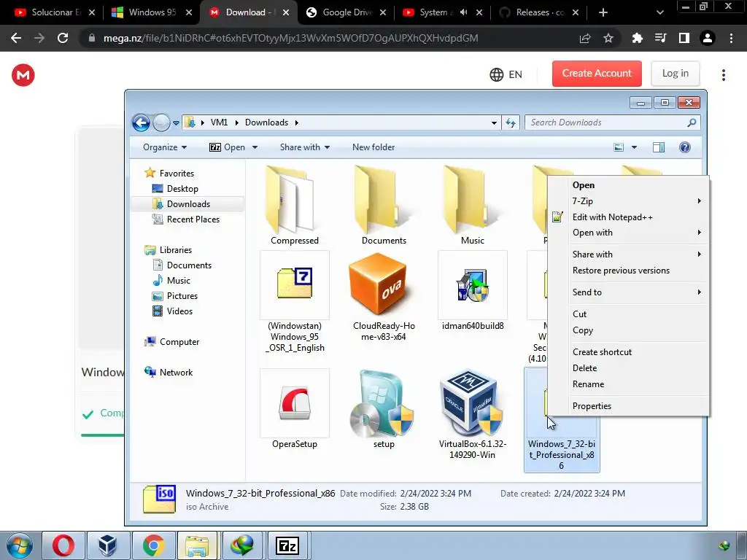The image size is (747, 560).
Task: Refresh the Downloads folder view
Action: 511,122
